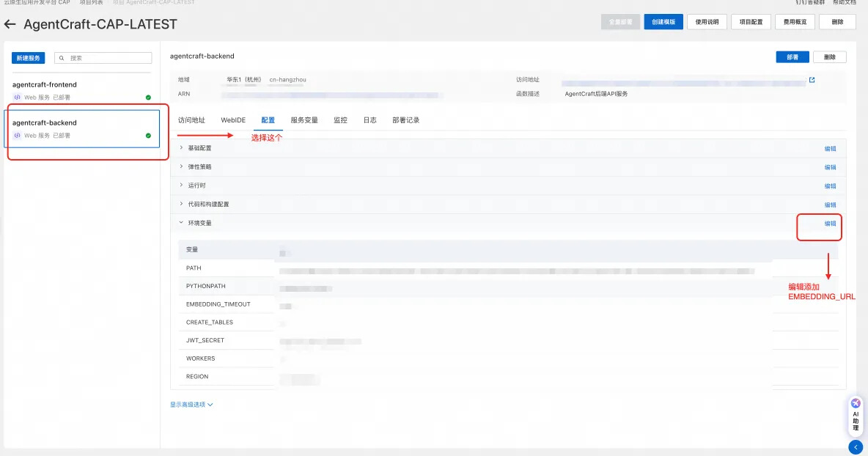Open the 日志 tab
Image resolution: width=868 pixels, height=456 pixels.
click(x=369, y=120)
